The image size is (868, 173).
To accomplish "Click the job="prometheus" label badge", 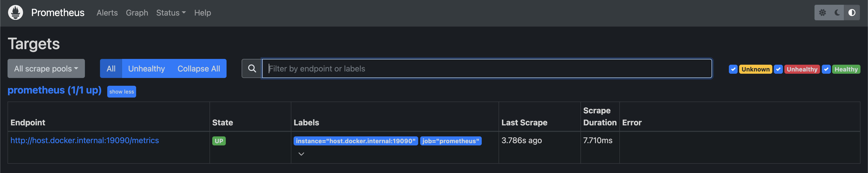I will click(x=451, y=141).
